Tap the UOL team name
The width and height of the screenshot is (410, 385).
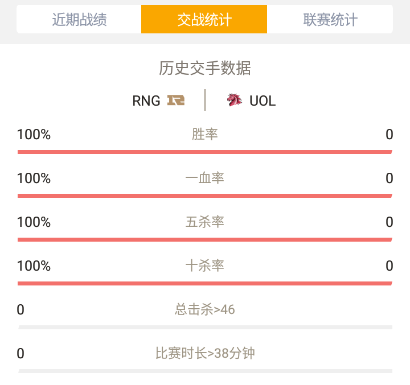coord(262,101)
